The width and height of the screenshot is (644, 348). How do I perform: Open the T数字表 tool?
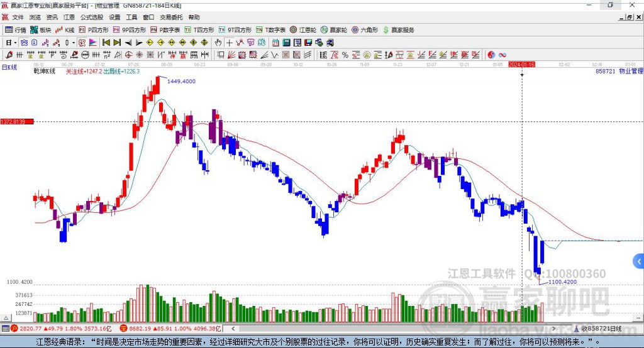pos(270,30)
